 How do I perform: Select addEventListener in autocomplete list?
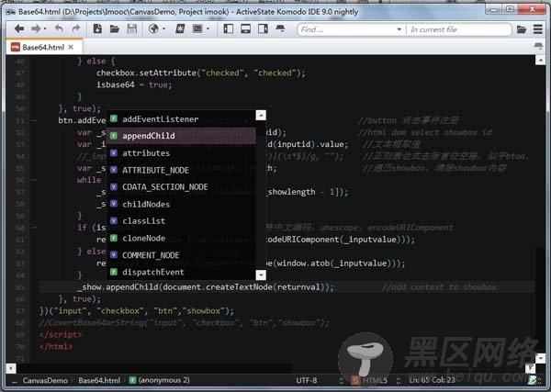click(x=181, y=119)
